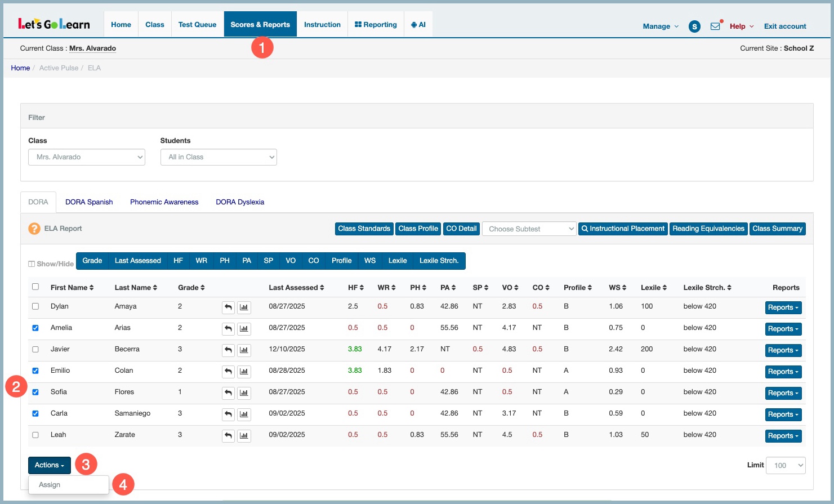Check the box for Dylan Amaya
This screenshot has height=504, width=834.
[35, 306]
